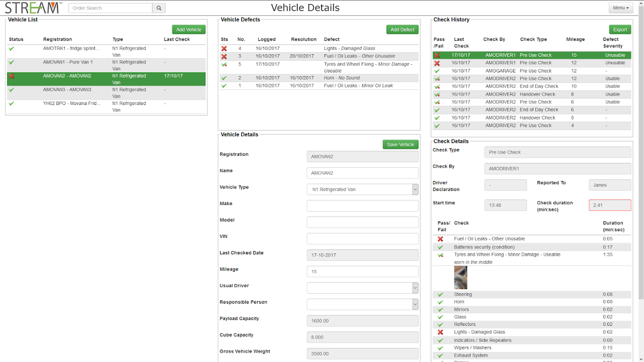Image resolution: width=644 pixels, height=362 pixels.
Task: Save the vehicle details
Action: (x=400, y=144)
